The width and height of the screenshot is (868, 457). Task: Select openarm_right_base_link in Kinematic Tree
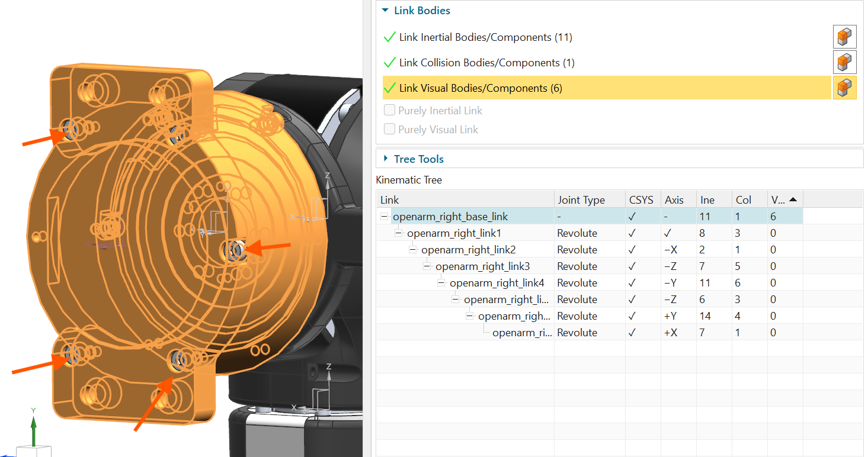(x=450, y=217)
